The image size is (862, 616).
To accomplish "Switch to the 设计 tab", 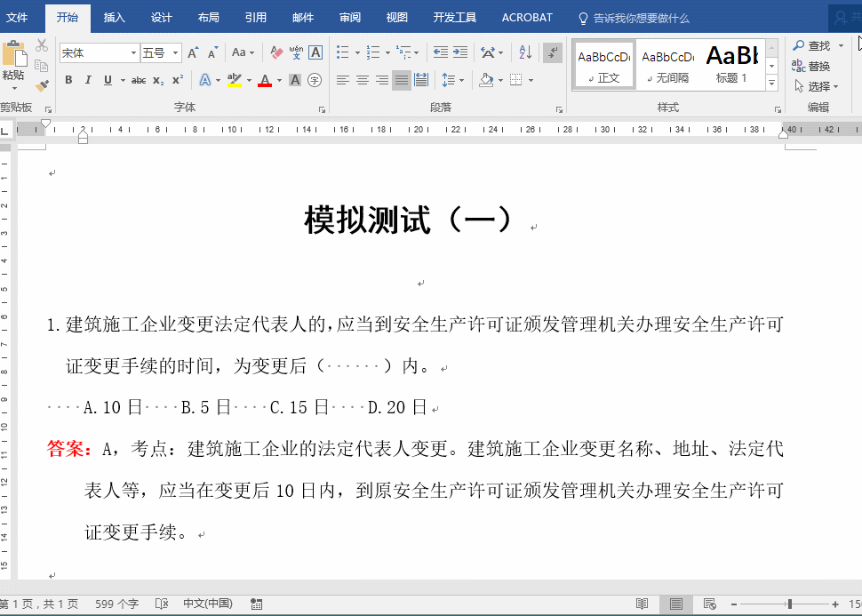I will (162, 18).
